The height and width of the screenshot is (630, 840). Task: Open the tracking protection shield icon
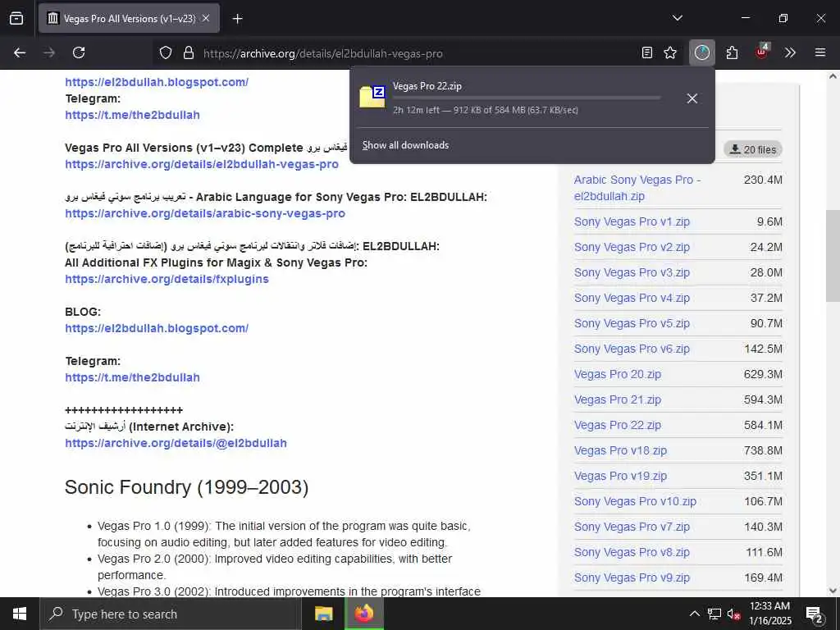[x=166, y=52]
